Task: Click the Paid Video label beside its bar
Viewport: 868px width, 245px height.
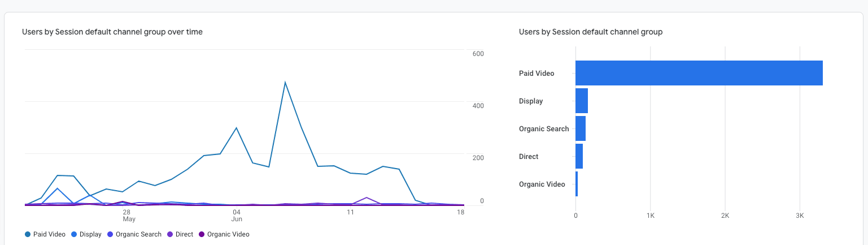Action: (x=536, y=74)
